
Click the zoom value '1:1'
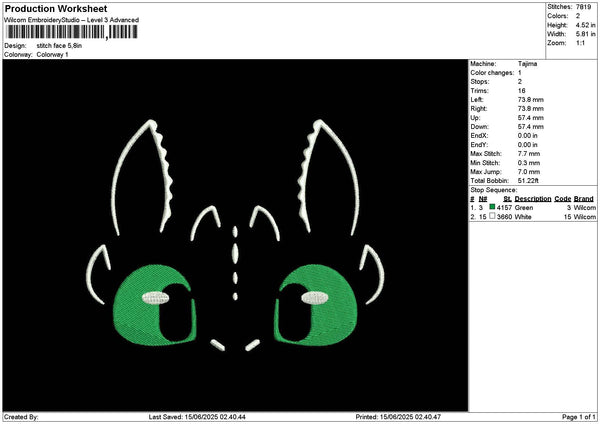tap(580, 43)
